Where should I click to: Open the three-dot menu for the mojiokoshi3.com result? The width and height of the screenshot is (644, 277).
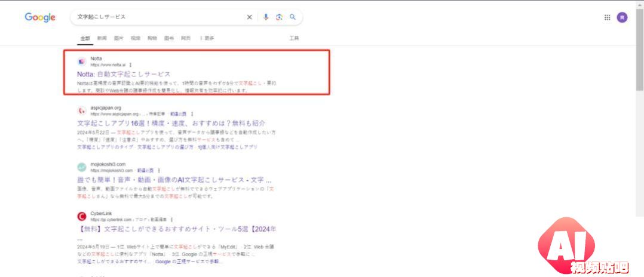tap(159, 170)
